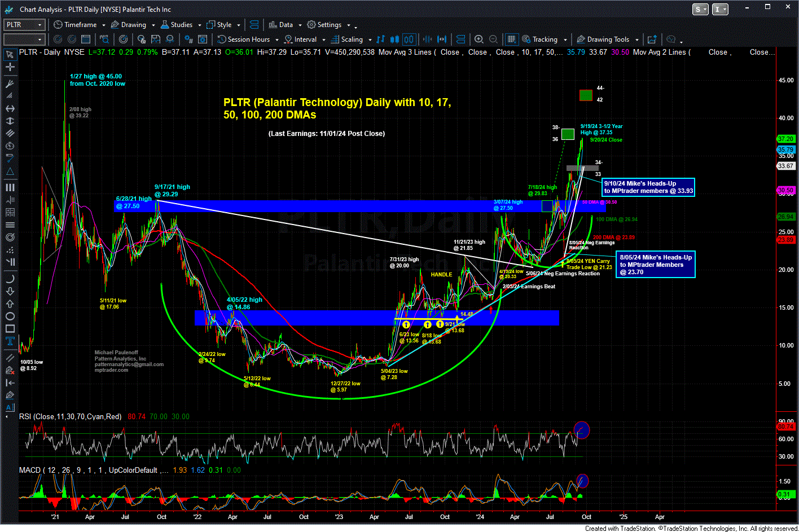
Task: Click the Scaling button
Action: 346,39
